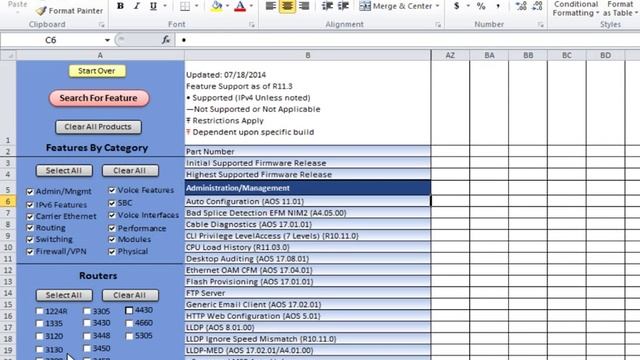
Task: Click Select All under Features By Category
Action: point(64,171)
